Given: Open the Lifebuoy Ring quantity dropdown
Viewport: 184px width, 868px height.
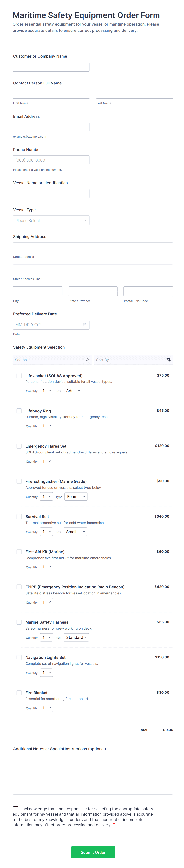Looking at the screenshot, I should click(x=46, y=426).
